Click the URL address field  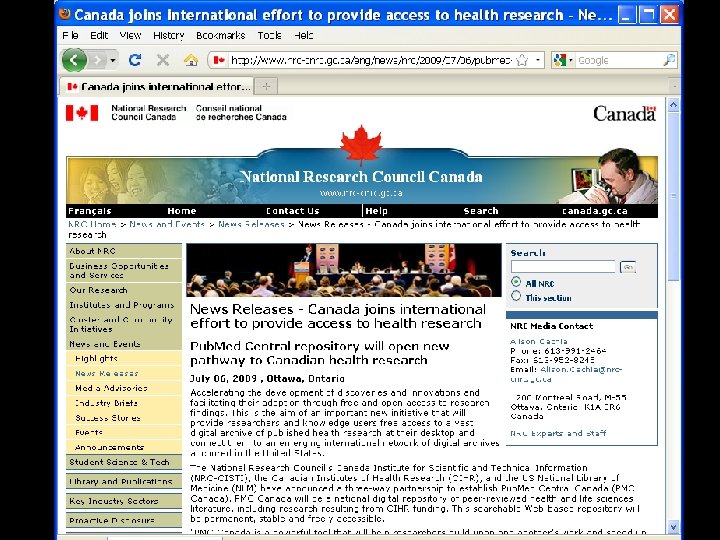[x=370, y=60]
